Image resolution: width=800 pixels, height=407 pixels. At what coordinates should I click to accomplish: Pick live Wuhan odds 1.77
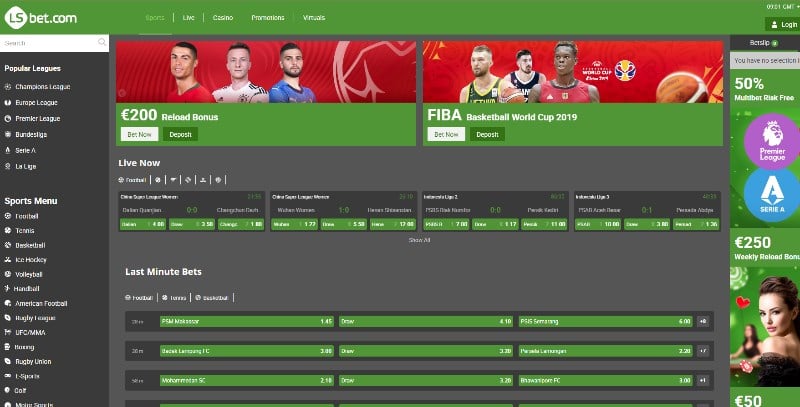[294, 224]
